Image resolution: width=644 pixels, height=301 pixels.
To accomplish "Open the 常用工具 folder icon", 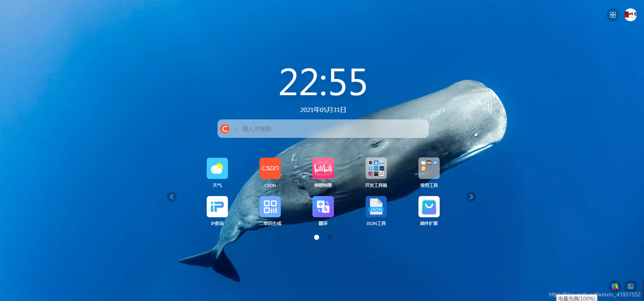I will [429, 168].
